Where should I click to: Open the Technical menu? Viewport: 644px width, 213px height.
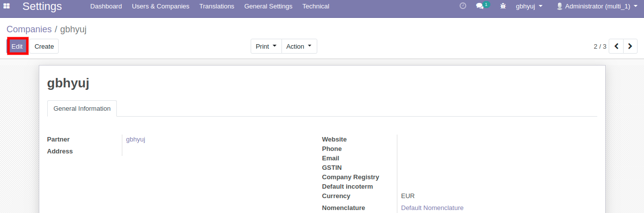(x=315, y=6)
